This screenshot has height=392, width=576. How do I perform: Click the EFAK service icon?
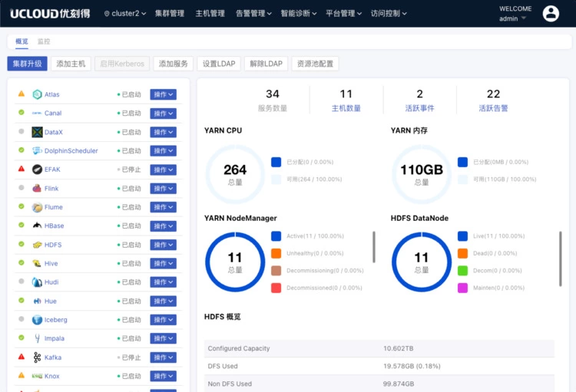click(37, 170)
